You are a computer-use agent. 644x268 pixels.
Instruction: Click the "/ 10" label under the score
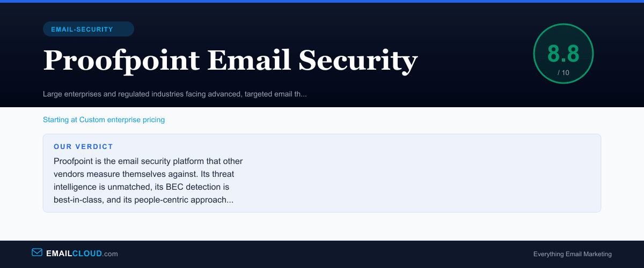(x=563, y=72)
